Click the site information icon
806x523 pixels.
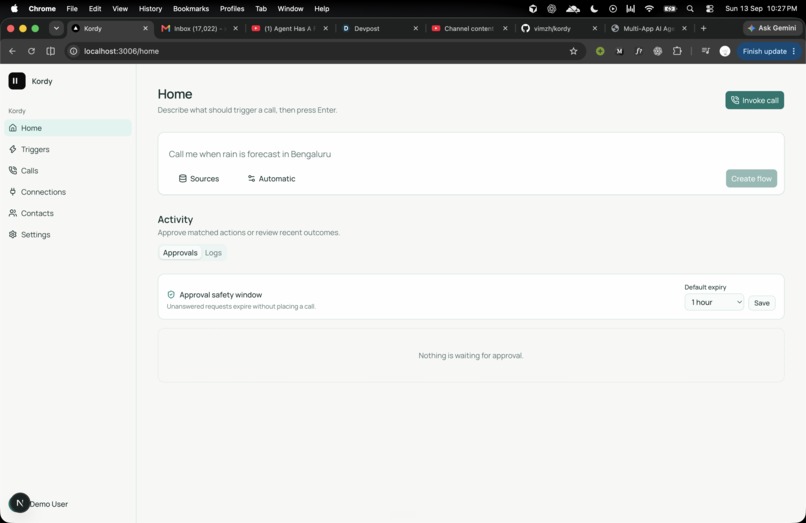[x=74, y=51]
